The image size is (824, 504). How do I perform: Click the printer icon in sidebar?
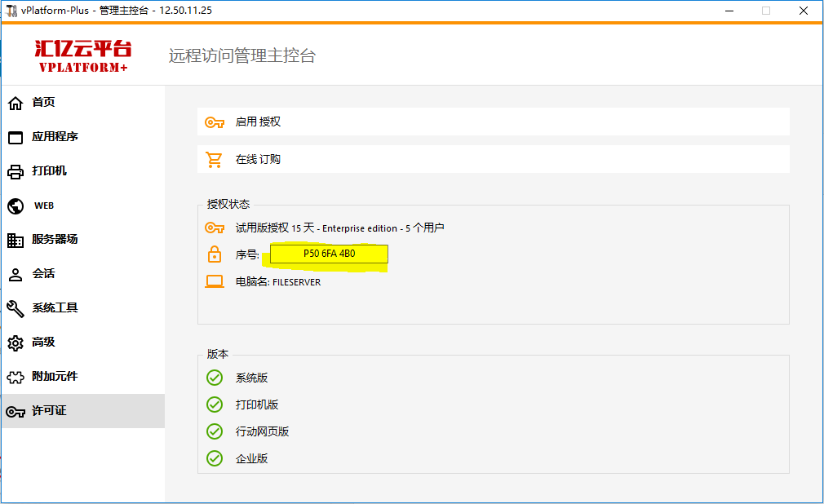click(x=16, y=171)
